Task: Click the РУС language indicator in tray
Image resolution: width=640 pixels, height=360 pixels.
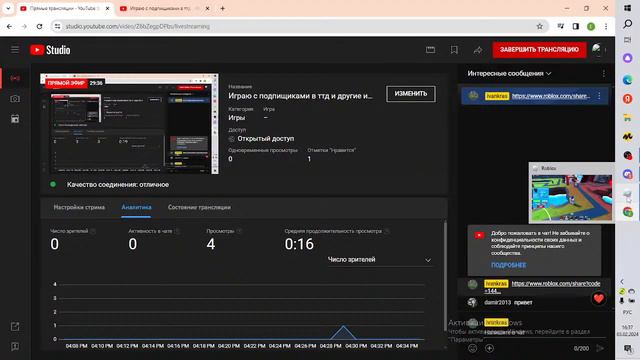Action: (627, 312)
